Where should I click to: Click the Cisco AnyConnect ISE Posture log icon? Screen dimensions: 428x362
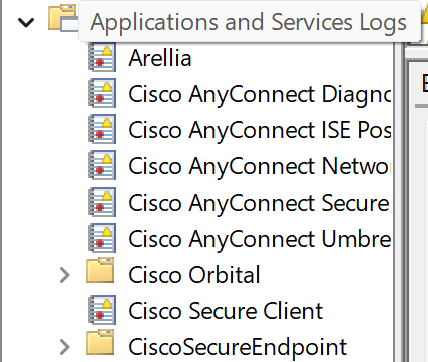pyautogui.click(x=102, y=129)
